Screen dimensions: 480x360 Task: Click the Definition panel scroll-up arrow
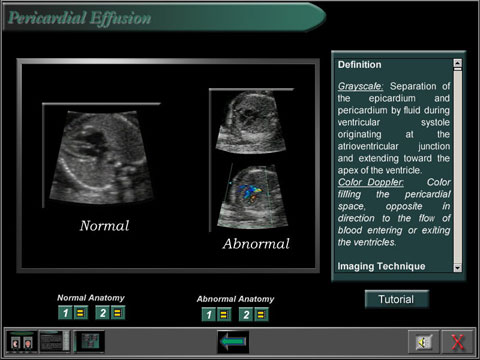(x=458, y=63)
